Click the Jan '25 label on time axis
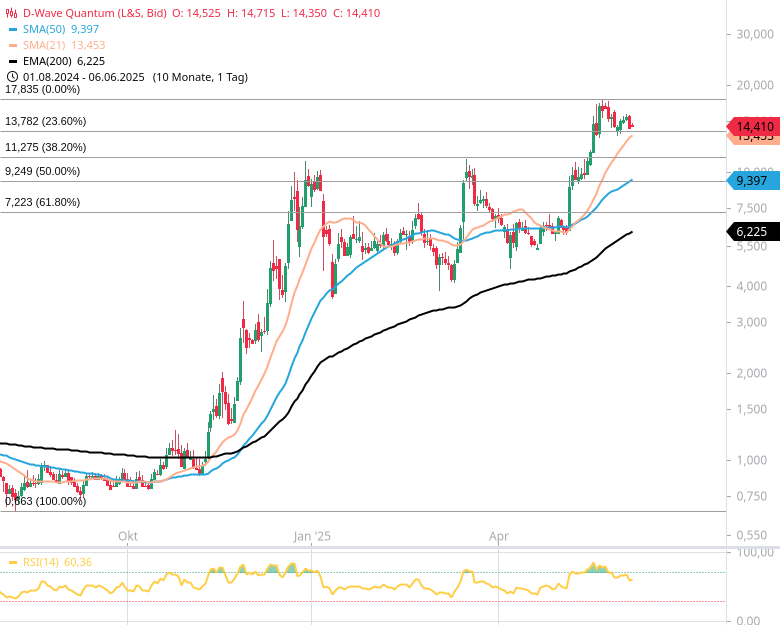The image size is (780, 625). [x=311, y=536]
